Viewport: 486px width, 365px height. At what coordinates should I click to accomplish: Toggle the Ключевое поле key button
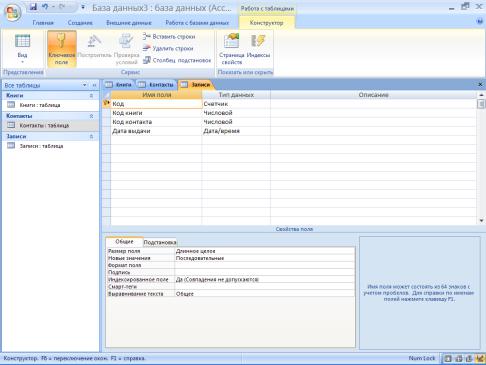pyautogui.click(x=62, y=49)
